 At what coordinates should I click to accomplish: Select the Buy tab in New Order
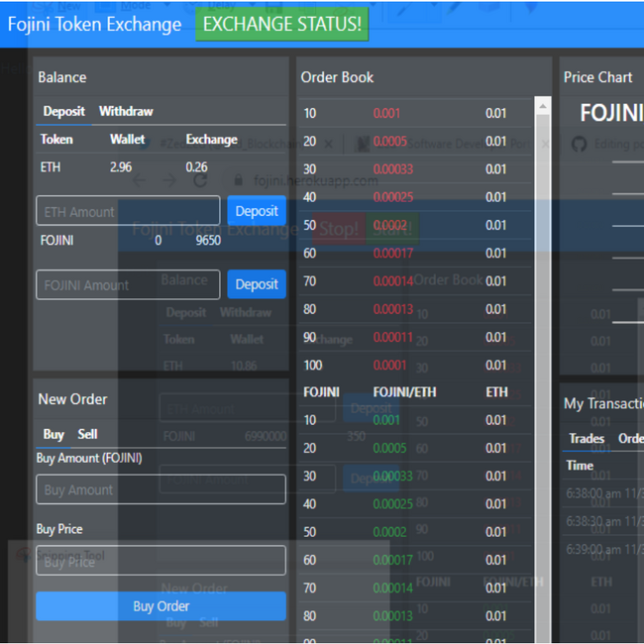pos(54,434)
